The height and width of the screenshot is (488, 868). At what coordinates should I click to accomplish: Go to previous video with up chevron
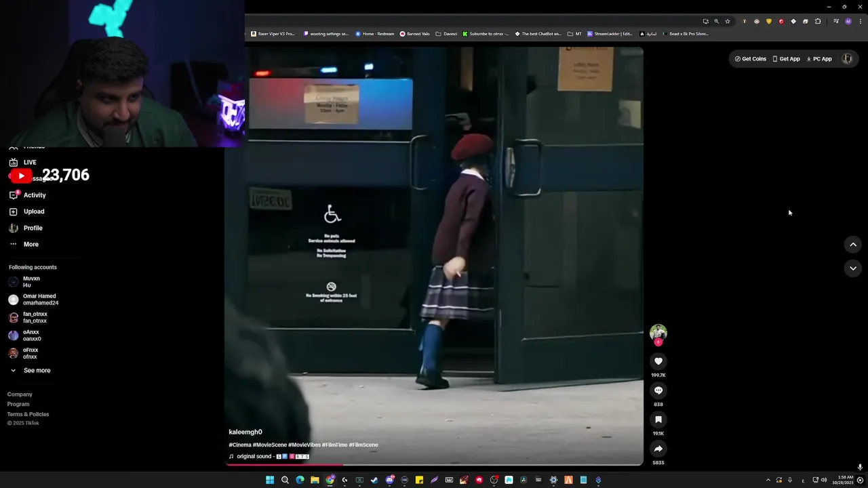853,245
